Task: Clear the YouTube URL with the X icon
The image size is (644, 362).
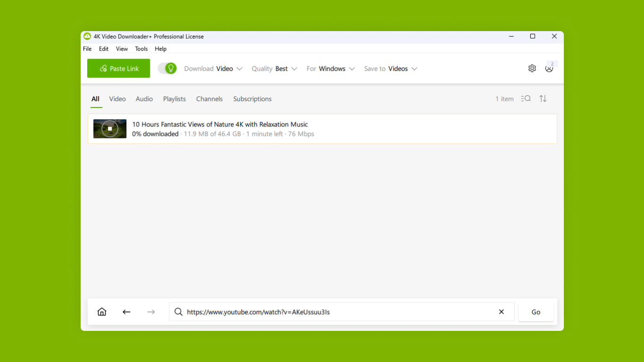Action: [x=501, y=312]
